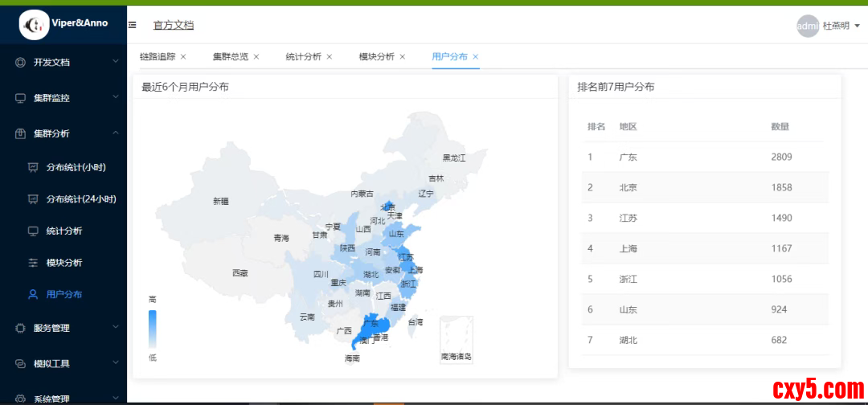The image size is (868, 405).
Task: Switch to the 集群总览 tab
Action: coord(230,57)
